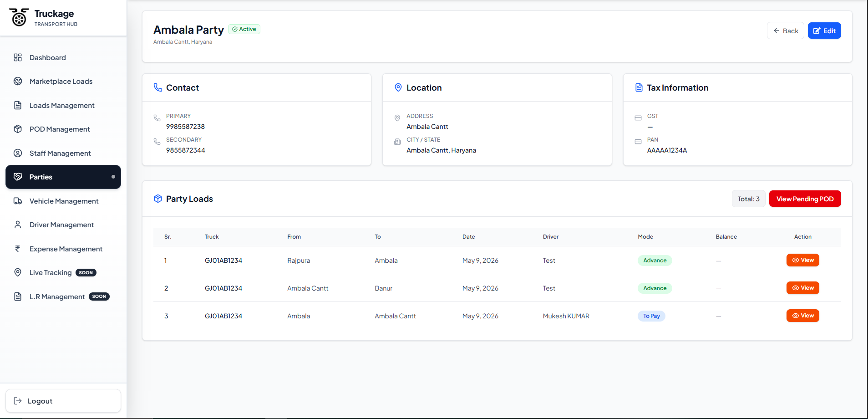Open Vehicle Management section

tap(63, 201)
